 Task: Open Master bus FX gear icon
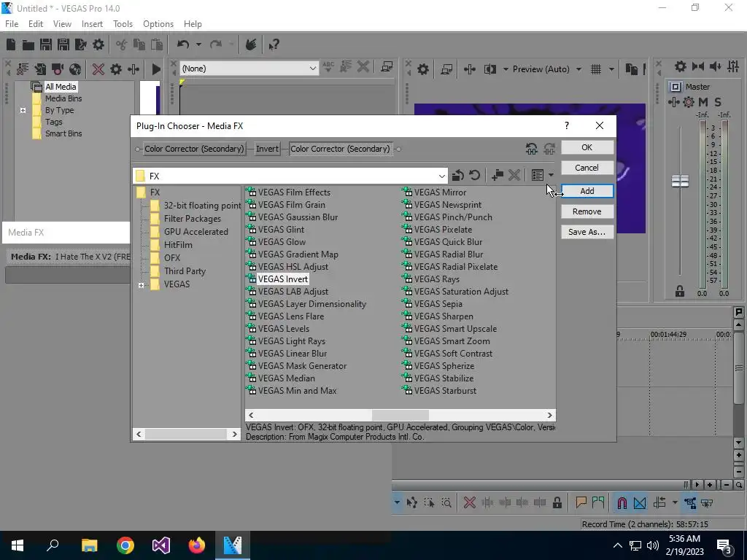689,102
